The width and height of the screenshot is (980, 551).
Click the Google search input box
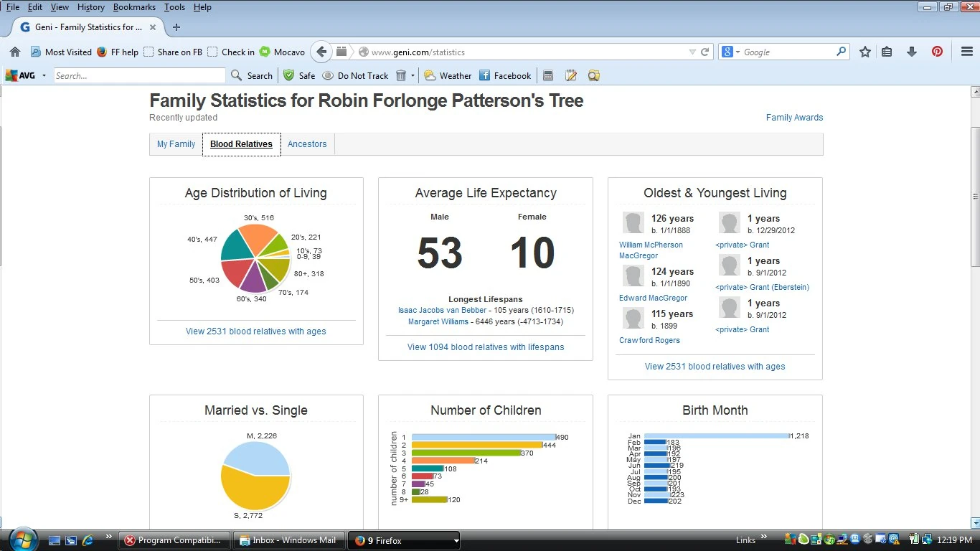tap(787, 52)
